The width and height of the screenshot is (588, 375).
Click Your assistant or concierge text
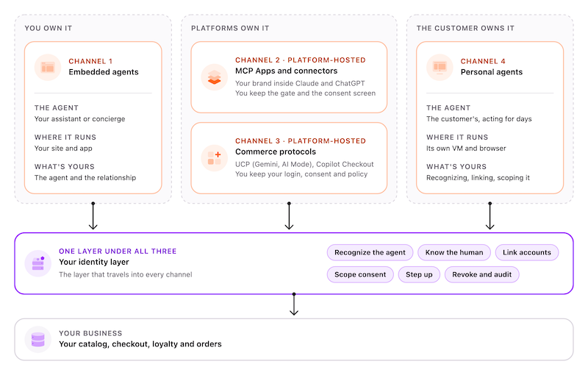(x=80, y=119)
